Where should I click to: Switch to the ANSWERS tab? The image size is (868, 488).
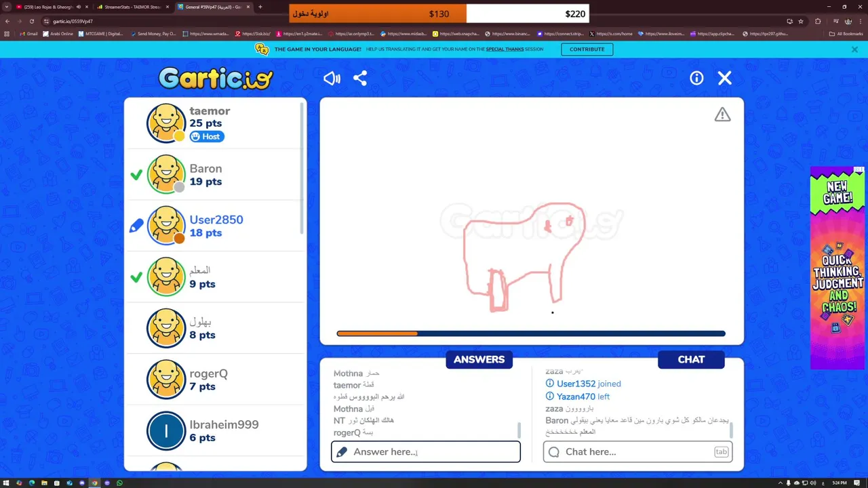tap(479, 360)
